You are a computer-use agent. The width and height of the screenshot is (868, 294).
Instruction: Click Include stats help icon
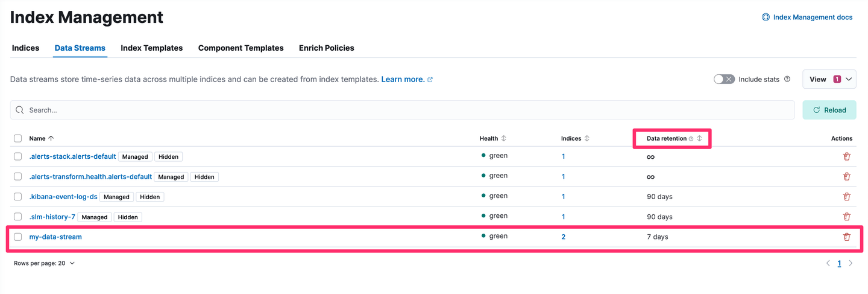tap(787, 79)
